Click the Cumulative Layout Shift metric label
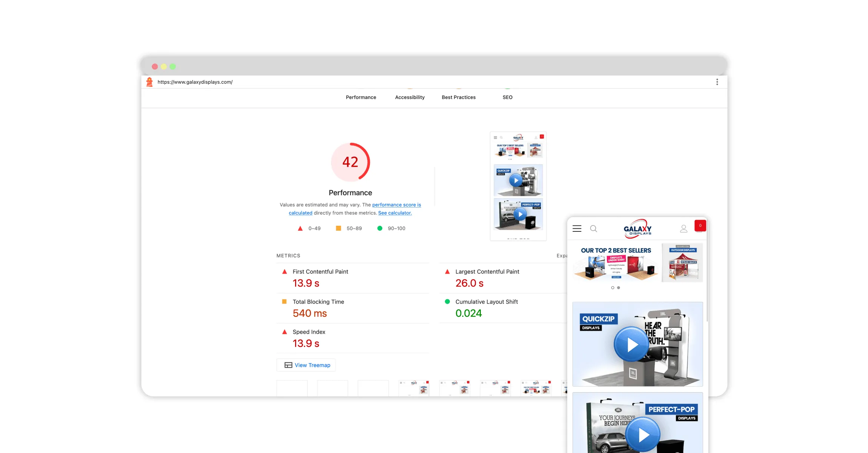Image resolution: width=868 pixels, height=453 pixels. [x=486, y=302]
